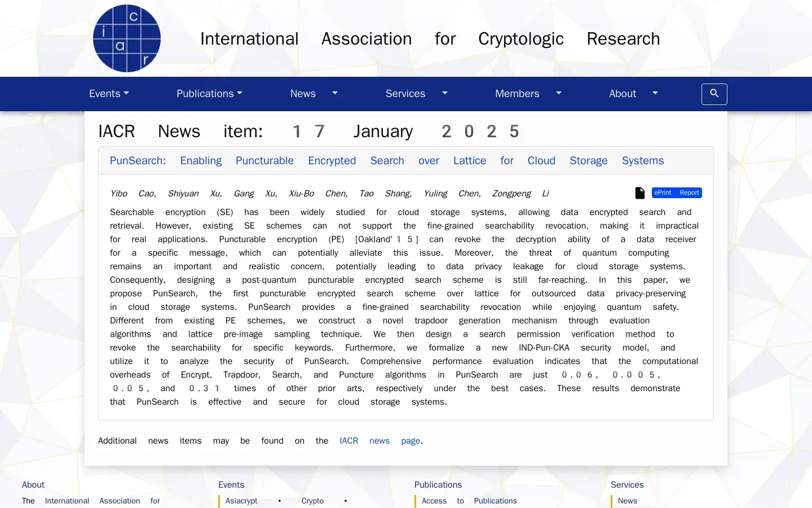Click the footer Publications heading
Image resolution: width=812 pixels, height=508 pixels.
(x=438, y=484)
